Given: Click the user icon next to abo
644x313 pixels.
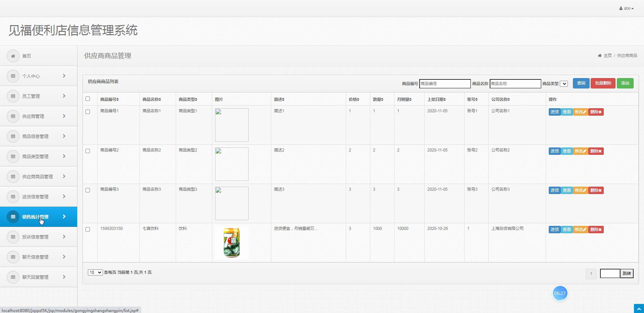Looking at the screenshot, I should tap(621, 8).
